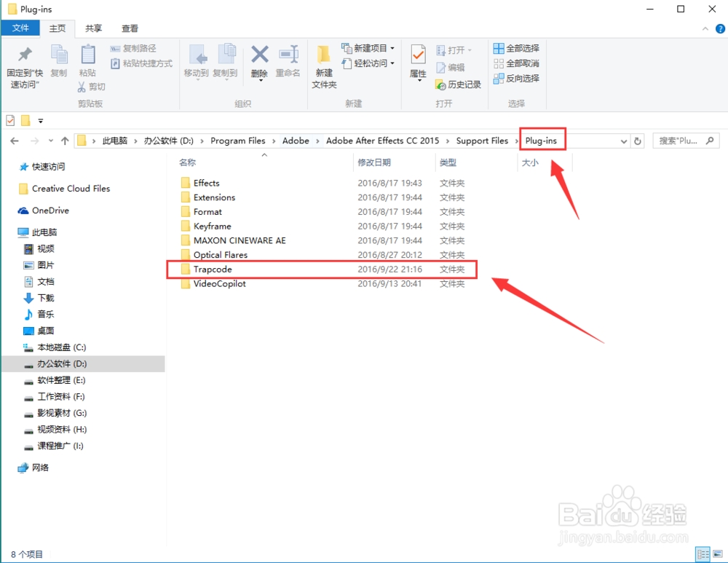
Task: Click the Cut scissors icon
Action: point(82,87)
